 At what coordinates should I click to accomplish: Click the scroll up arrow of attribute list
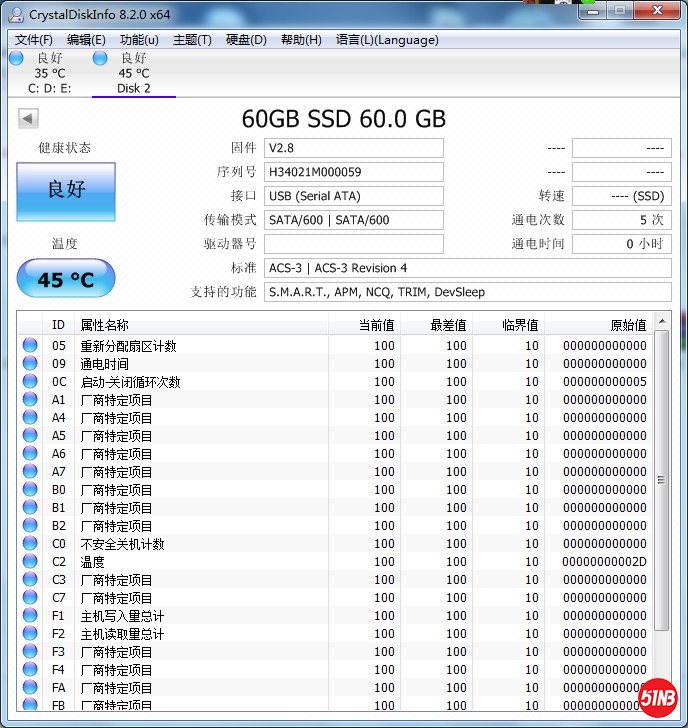(x=662, y=325)
